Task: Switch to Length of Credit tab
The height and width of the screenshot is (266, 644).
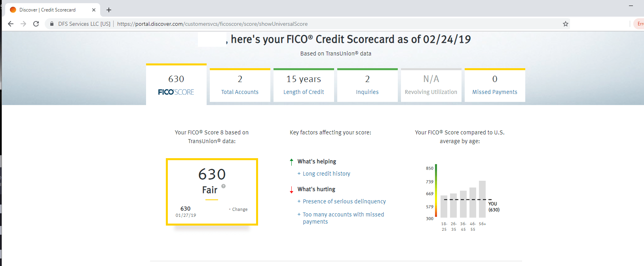Action: point(304,85)
